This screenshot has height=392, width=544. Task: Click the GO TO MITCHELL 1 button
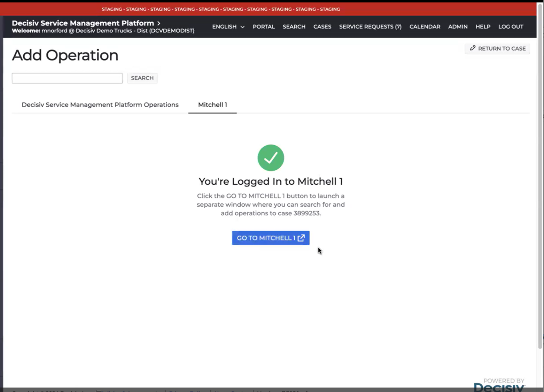[271, 238]
